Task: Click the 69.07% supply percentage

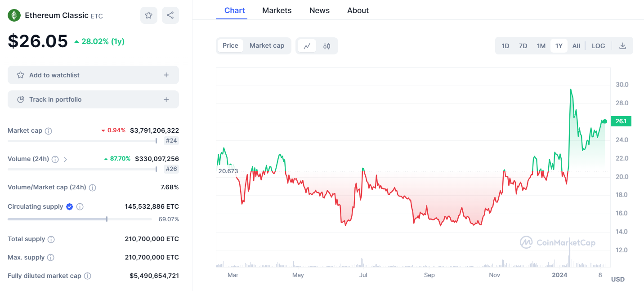Action: coord(169,219)
